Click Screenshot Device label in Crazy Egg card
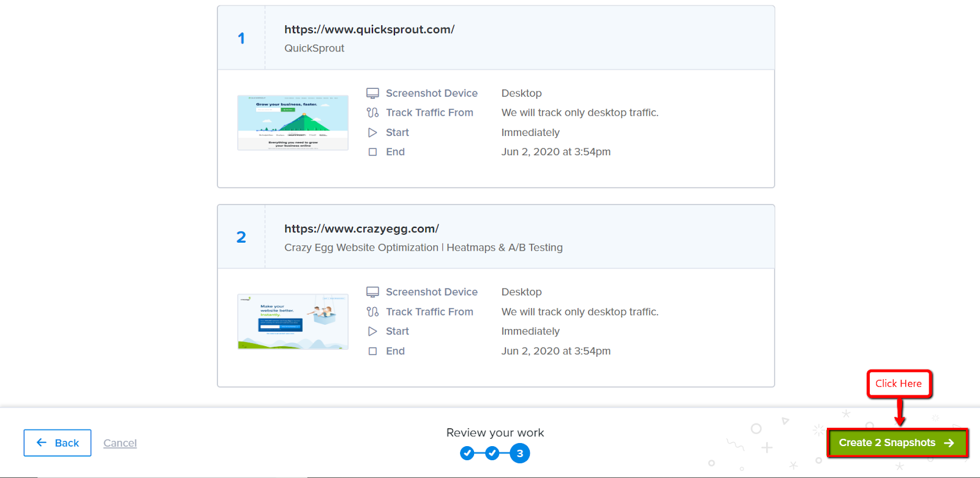 (x=432, y=292)
